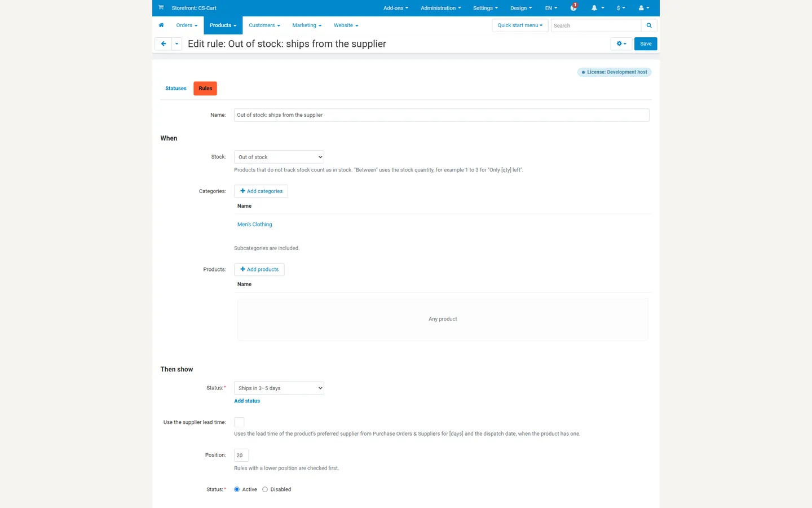Viewport: 812px width, 508px height.
Task: Open the currency dollar menu
Action: [621, 8]
